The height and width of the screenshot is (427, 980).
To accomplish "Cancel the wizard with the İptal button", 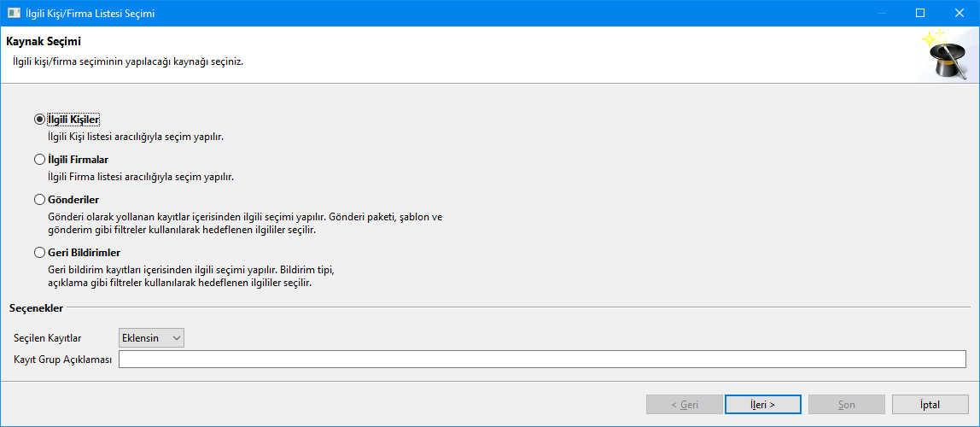I will [930, 404].
